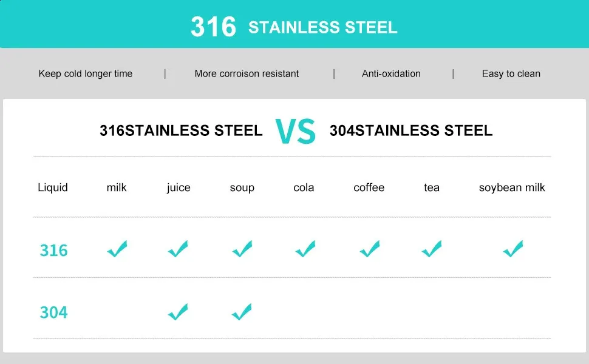Click the 'coffee' column header
The height and width of the screenshot is (364, 589).
[369, 188]
